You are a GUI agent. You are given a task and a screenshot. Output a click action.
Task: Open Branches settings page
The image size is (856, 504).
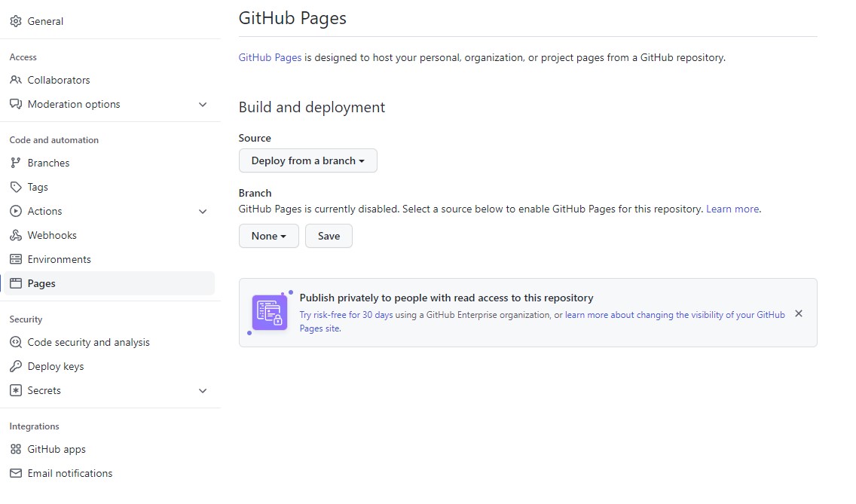(109, 163)
